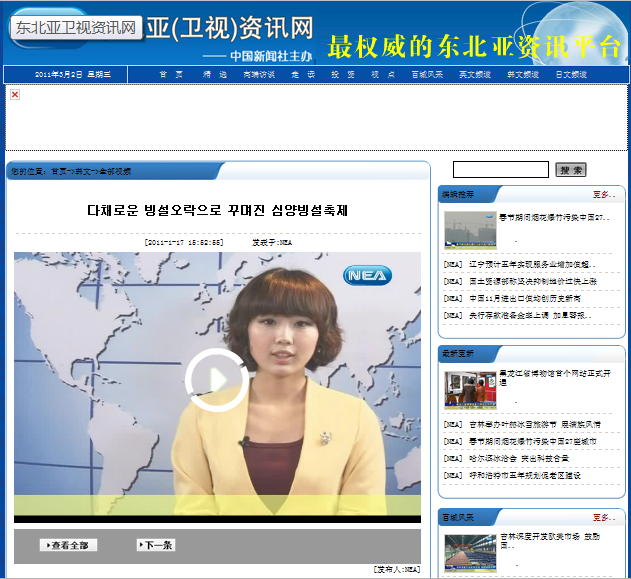631x579 pixels.
Task: Click the NEA logo on the video
Action: 367,274
